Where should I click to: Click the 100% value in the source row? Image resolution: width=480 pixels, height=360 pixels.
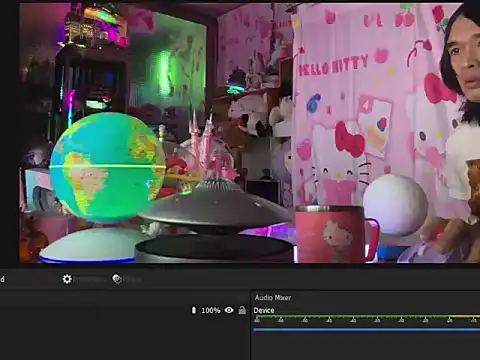point(211,310)
